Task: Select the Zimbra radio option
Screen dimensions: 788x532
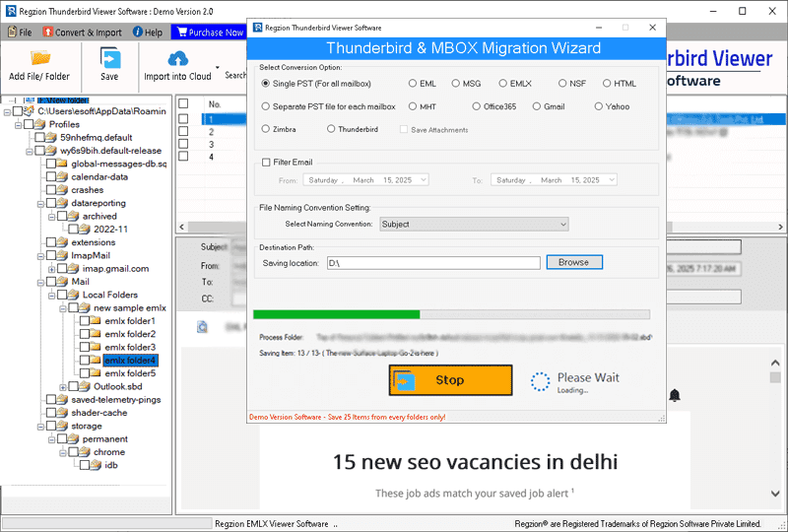Action: [266, 129]
